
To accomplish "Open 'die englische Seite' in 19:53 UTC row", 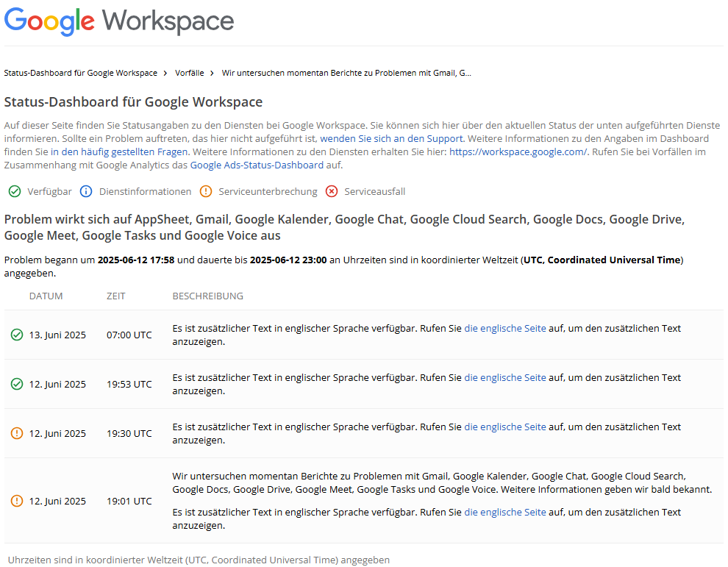I will (505, 377).
